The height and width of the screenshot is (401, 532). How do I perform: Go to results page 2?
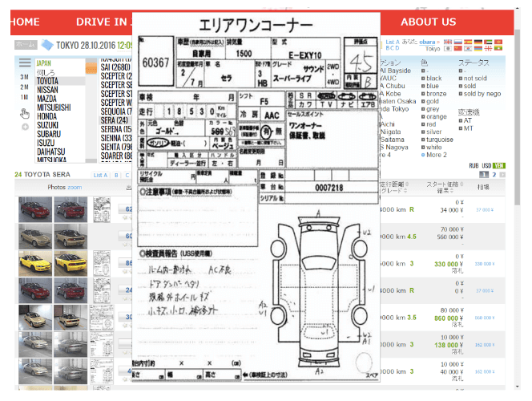tap(494, 175)
